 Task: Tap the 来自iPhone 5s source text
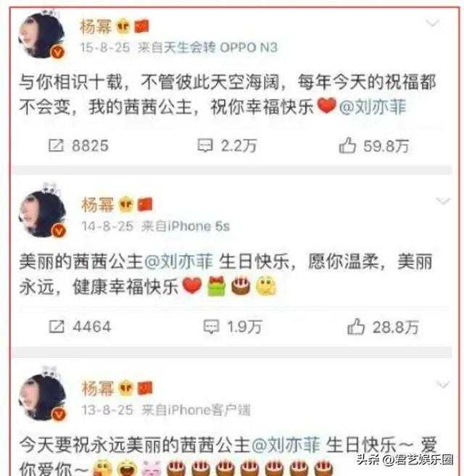click(186, 227)
